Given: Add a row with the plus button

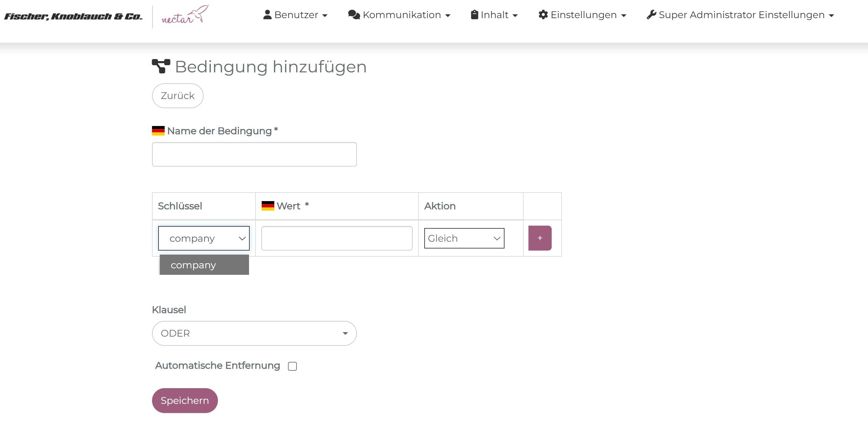Looking at the screenshot, I should click(x=540, y=238).
